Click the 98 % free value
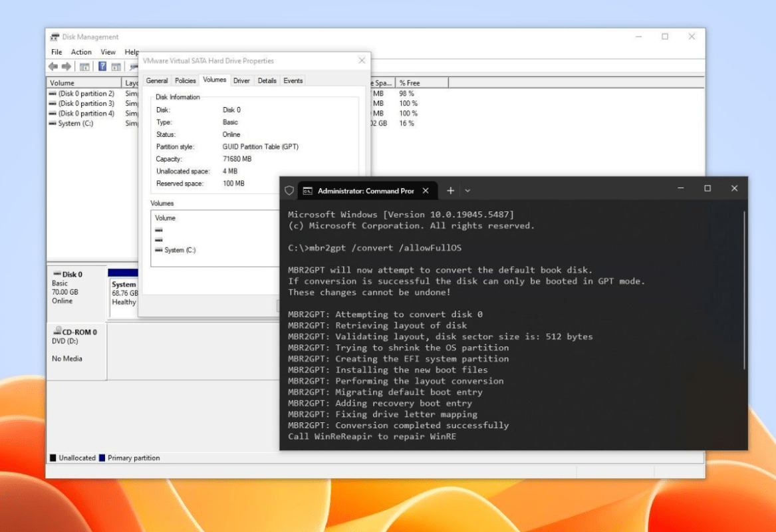 (x=407, y=94)
